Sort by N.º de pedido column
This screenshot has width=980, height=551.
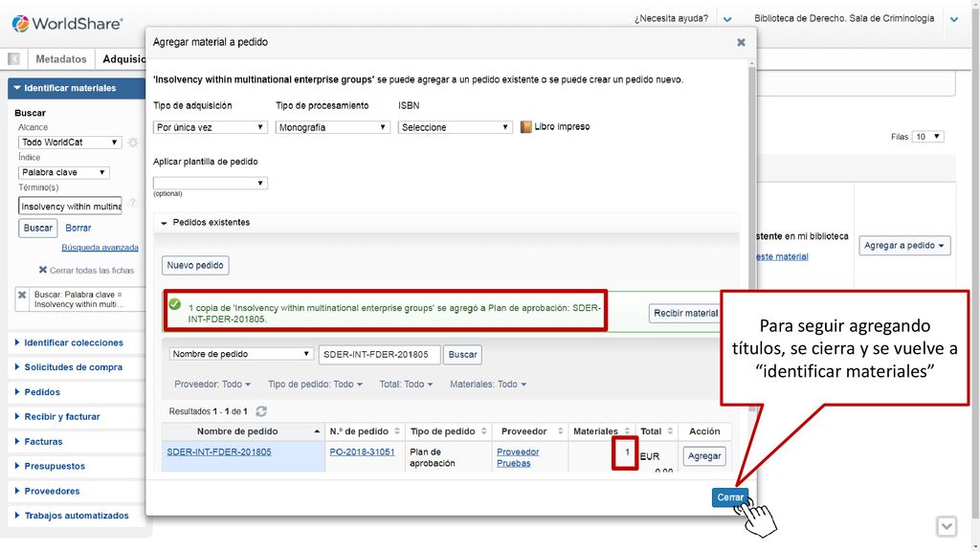pyautogui.click(x=365, y=431)
